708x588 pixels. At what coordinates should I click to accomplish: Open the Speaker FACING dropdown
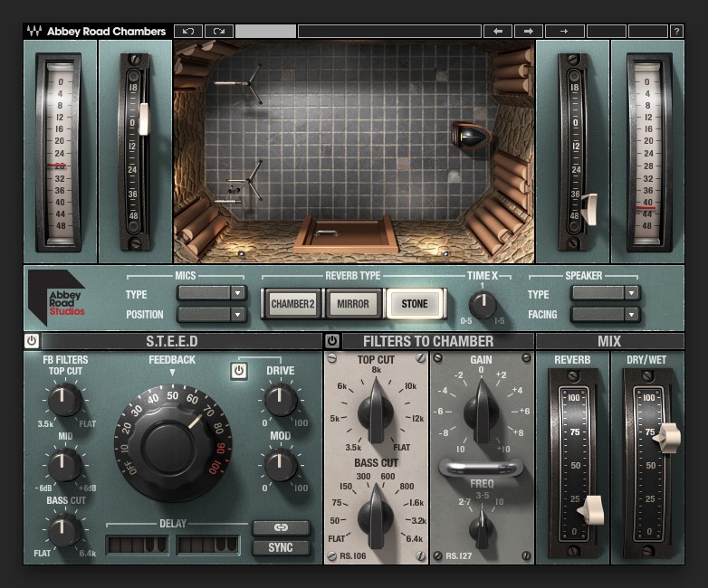tap(605, 314)
